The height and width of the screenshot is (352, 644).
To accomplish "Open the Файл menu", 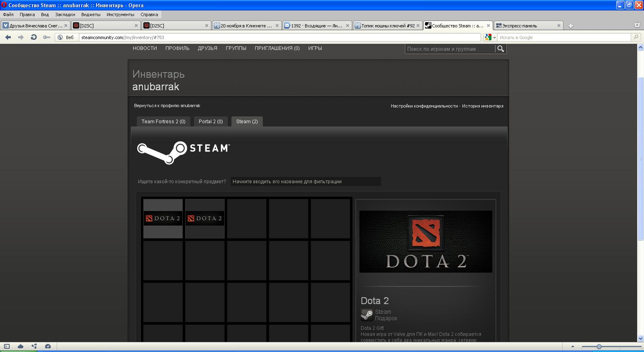I will coord(8,14).
